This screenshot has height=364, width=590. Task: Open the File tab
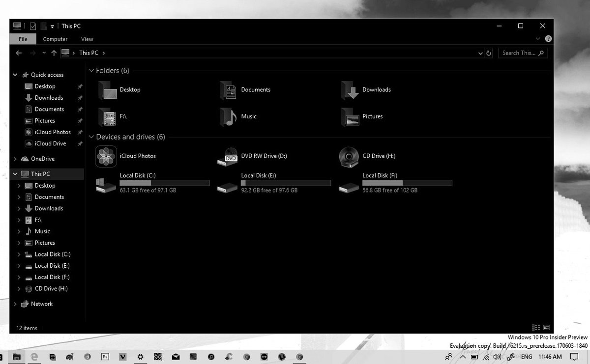23,39
